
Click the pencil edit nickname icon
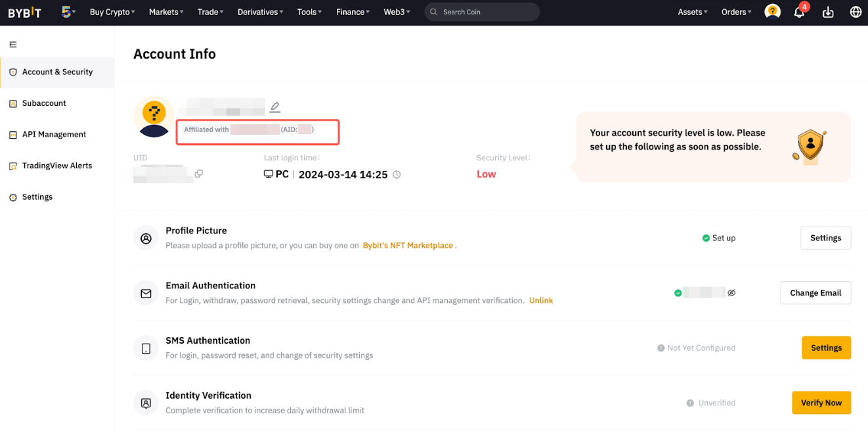[x=274, y=107]
